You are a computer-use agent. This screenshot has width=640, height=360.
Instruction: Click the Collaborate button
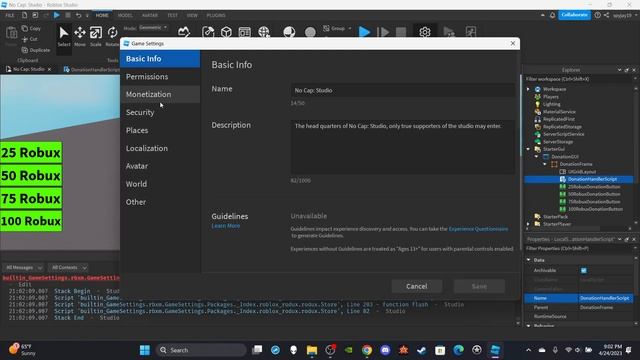[x=574, y=15]
